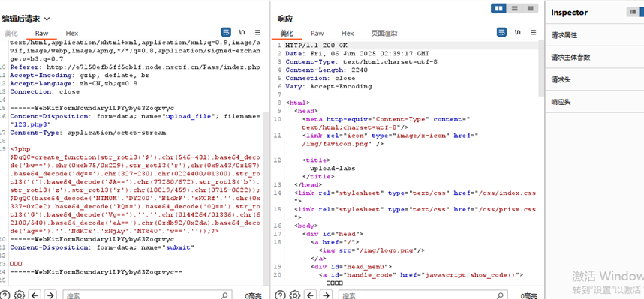
Task: Click the Referer header line in request
Action: pyautogui.click(x=134, y=67)
